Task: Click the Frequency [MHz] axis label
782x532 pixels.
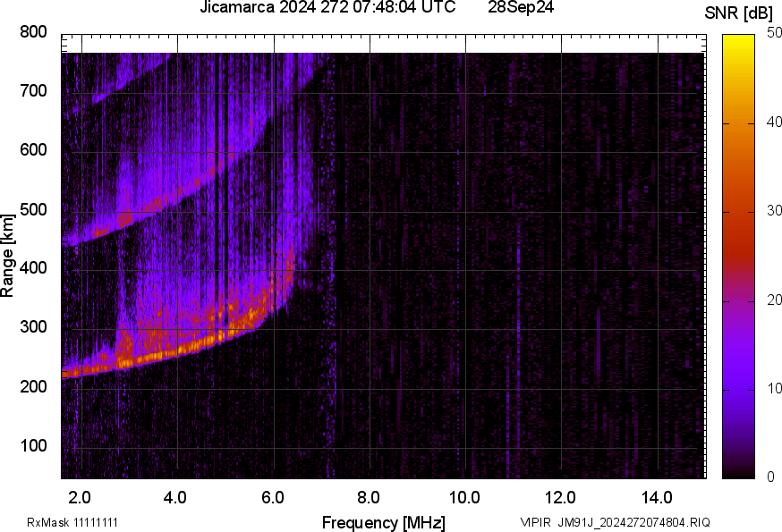Action: (383, 522)
